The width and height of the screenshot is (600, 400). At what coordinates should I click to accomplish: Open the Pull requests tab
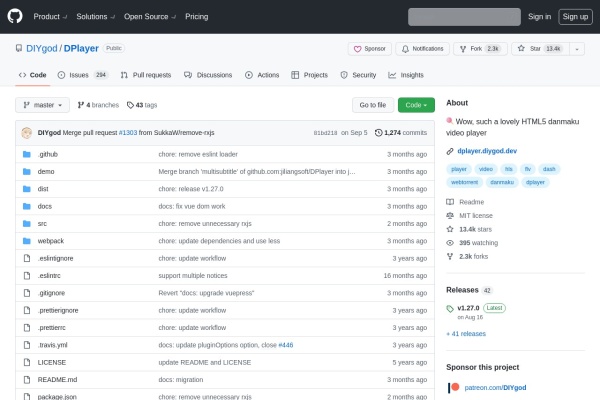pyautogui.click(x=145, y=75)
